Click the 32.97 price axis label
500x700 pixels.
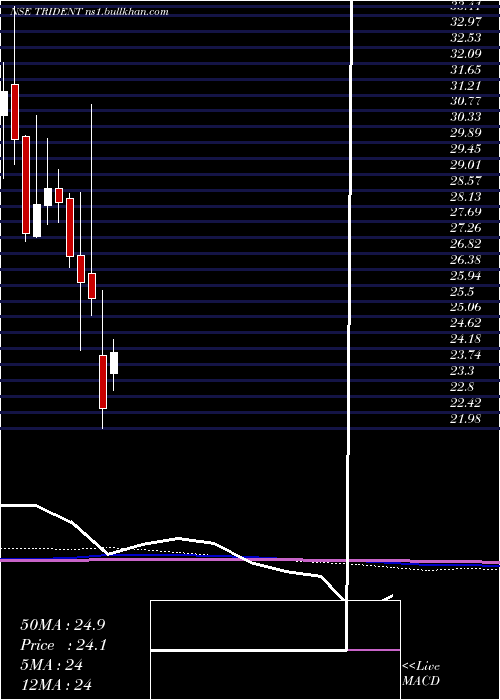click(465, 21)
